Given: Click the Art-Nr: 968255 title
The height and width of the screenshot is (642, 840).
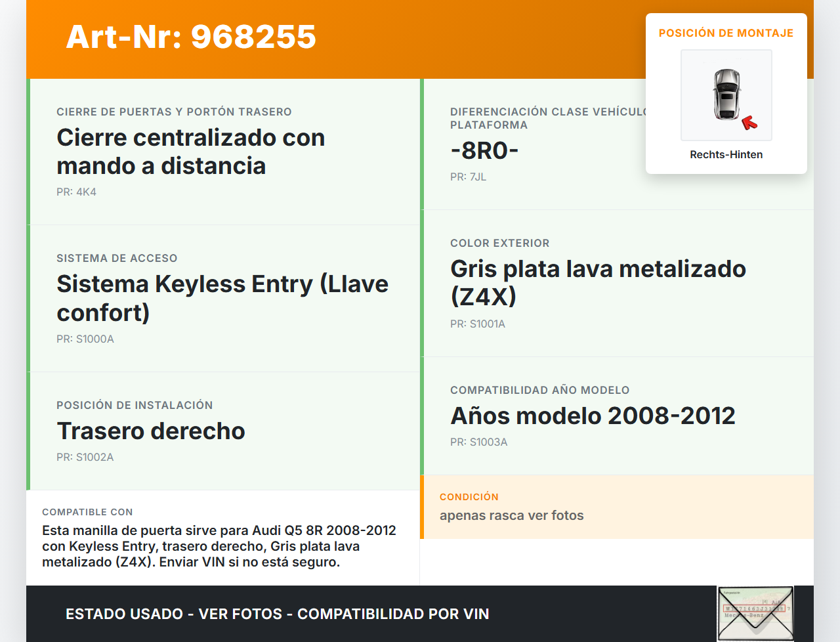Looking at the screenshot, I should pyautogui.click(x=191, y=37).
